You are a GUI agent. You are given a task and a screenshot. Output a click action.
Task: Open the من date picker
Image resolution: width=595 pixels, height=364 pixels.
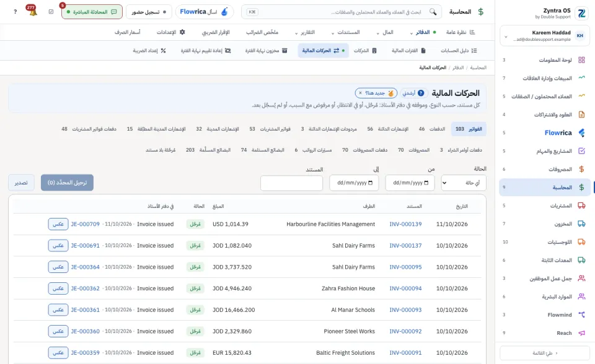click(x=410, y=183)
